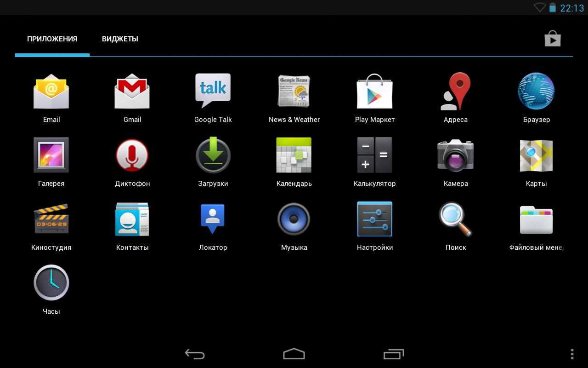Tap the Back navigation button
This screenshot has width=588, height=368.
(x=195, y=354)
